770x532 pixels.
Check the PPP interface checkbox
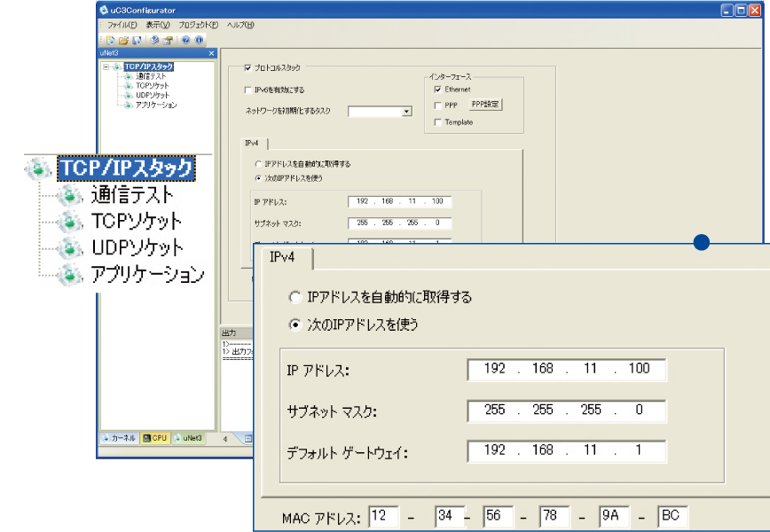[x=437, y=106]
